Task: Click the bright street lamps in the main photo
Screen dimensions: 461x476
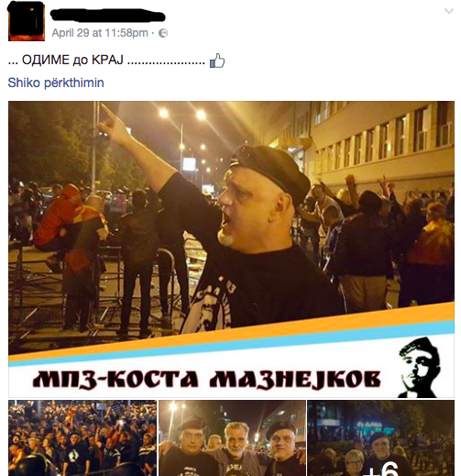Action: tap(182, 114)
